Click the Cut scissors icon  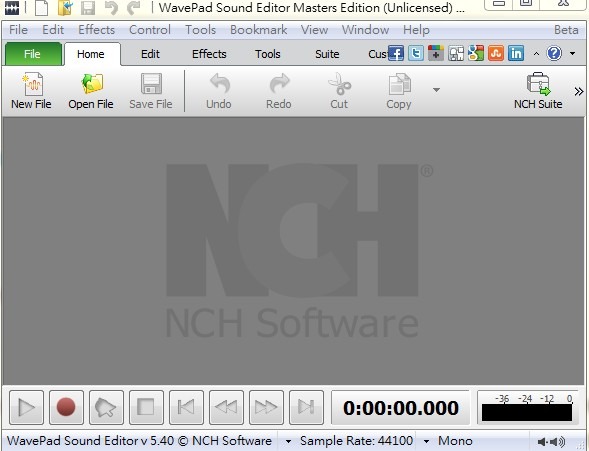coord(339,91)
